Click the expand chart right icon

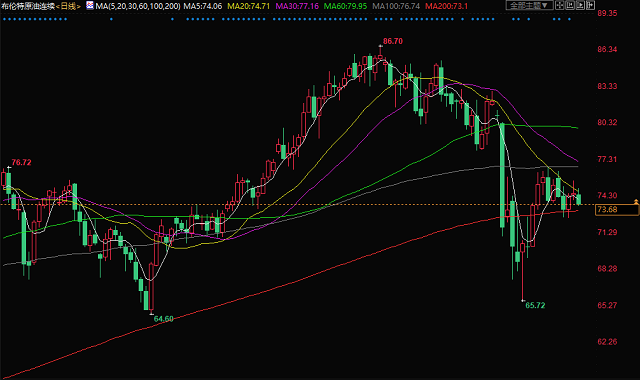[x=590, y=5]
